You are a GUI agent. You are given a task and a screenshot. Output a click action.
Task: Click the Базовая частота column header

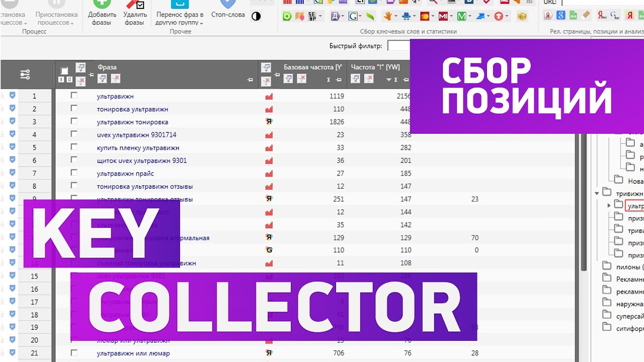coord(313,67)
